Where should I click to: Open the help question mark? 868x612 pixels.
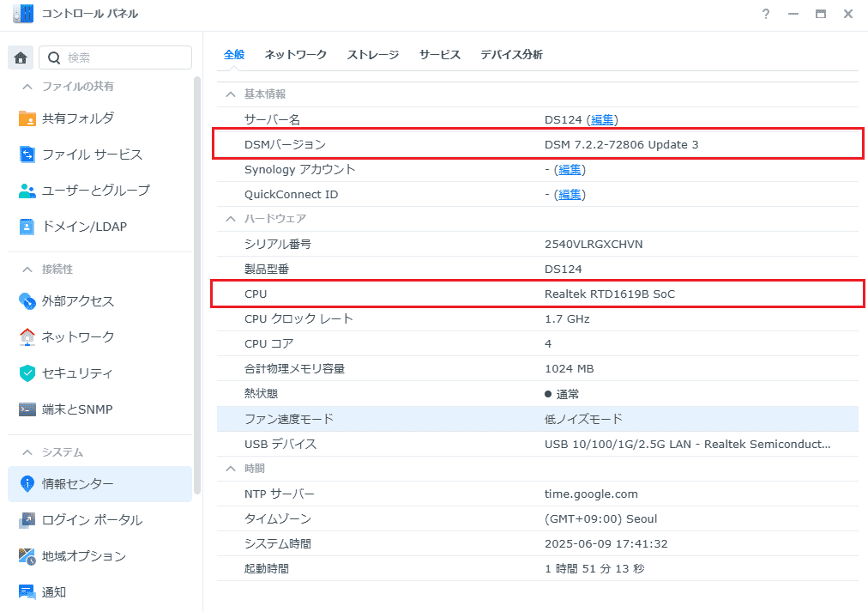[x=766, y=14]
